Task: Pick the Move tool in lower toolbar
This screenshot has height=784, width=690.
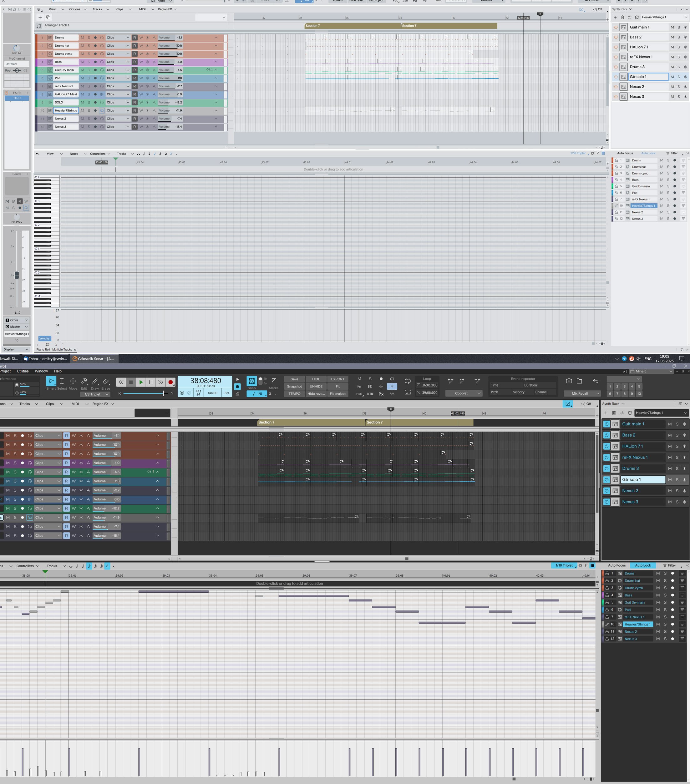Action: (x=73, y=381)
